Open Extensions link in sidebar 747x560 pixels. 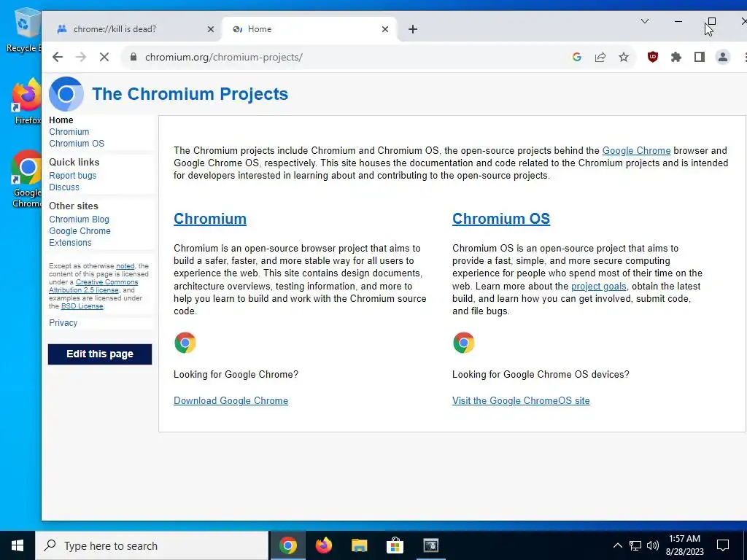[x=70, y=242]
